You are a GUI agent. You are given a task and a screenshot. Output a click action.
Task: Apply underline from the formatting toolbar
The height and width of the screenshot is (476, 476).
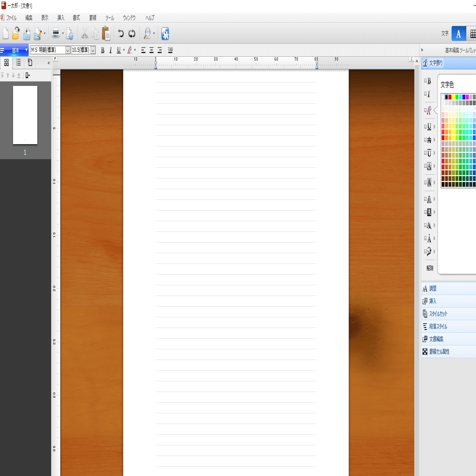119,50
